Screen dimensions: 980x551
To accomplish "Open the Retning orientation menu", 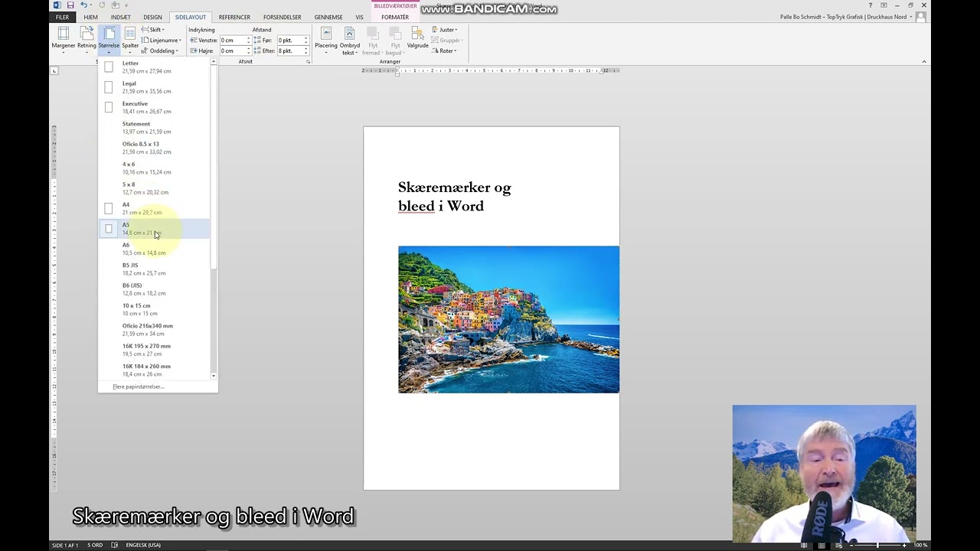I will [87, 39].
